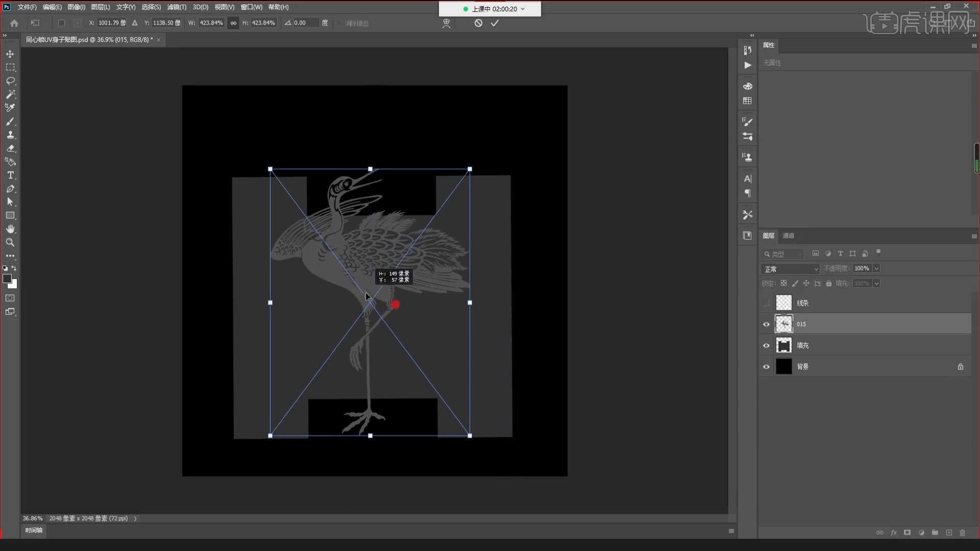Toggle the layer filter on/off switch
Viewport: 980px width, 551px height.
coord(878,252)
